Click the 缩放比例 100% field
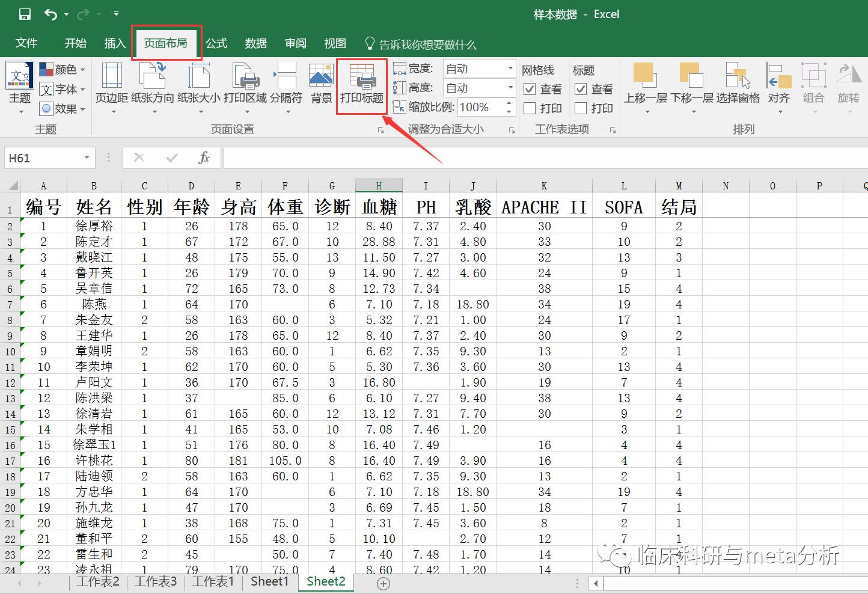 pos(480,108)
